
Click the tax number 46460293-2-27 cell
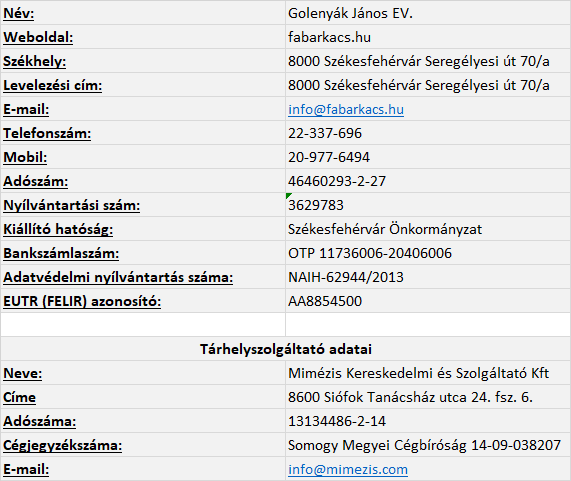pyautogui.click(x=428, y=181)
